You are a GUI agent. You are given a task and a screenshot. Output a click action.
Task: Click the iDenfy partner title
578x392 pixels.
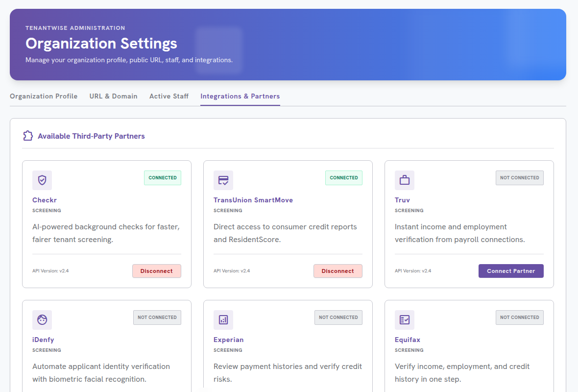(x=43, y=340)
